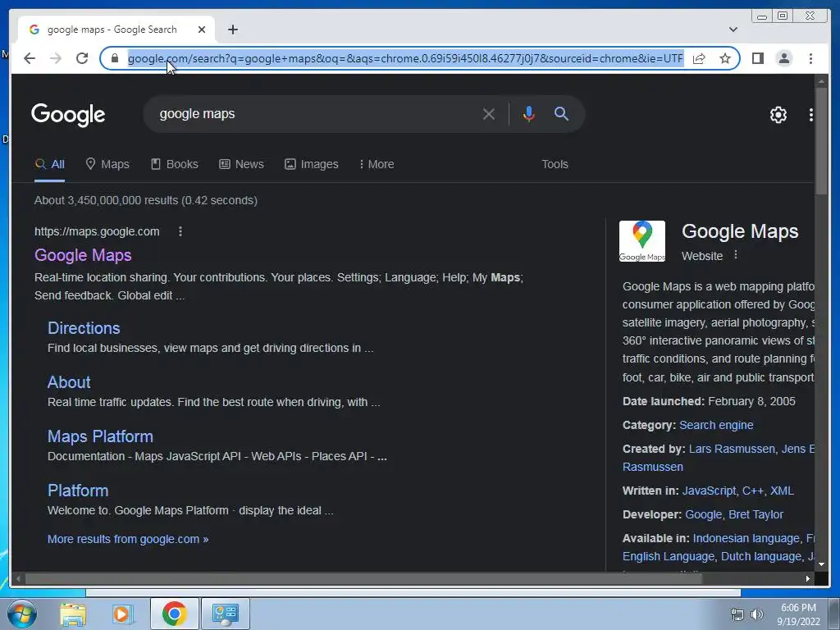Follow the Lars Rasmussen link

coord(732,449)
